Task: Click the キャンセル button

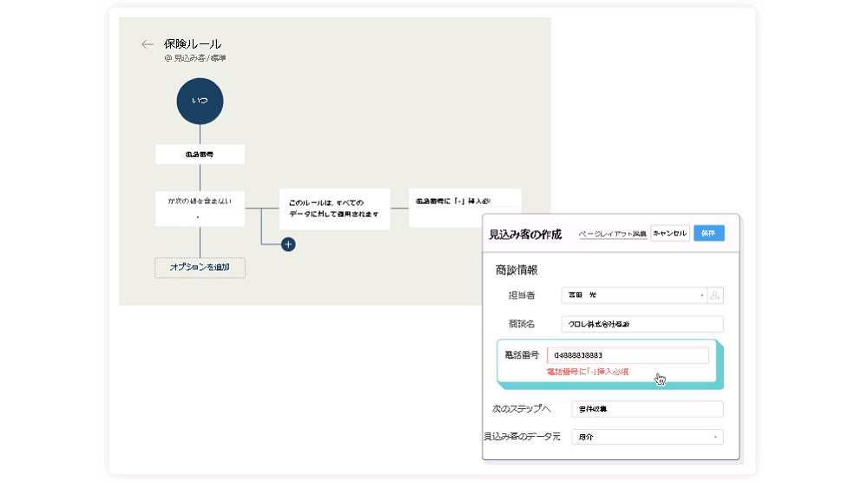Action: point(670,234)
